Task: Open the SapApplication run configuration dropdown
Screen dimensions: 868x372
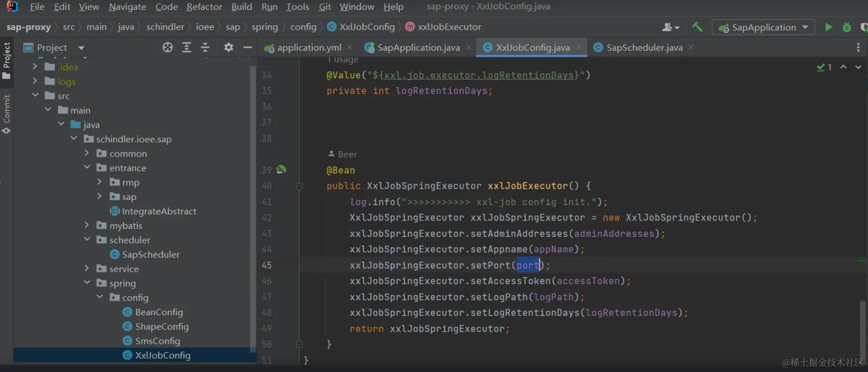Action: click(x=763, y=27)
